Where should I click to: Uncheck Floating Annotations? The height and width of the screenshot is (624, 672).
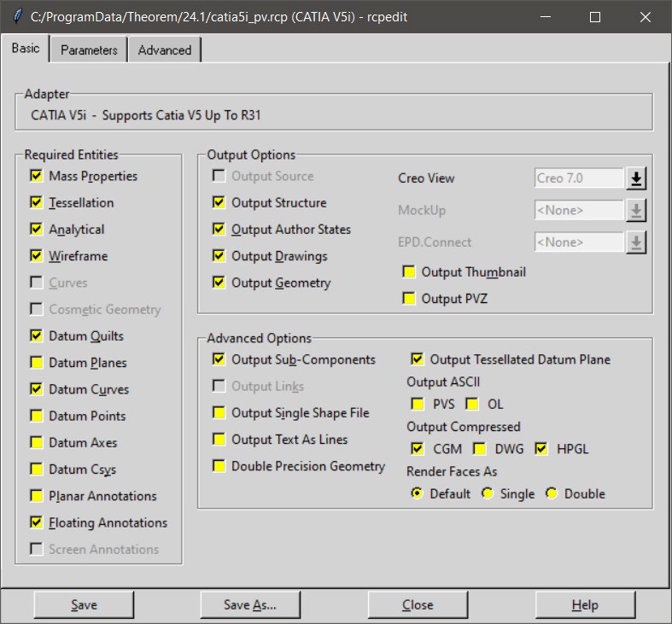tap(37, 522)
